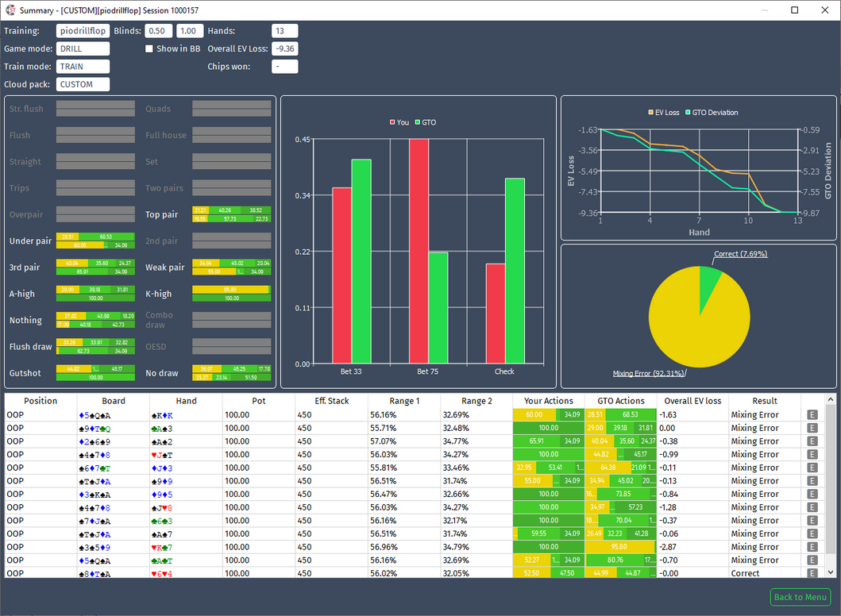Click the app logo icon in title bar
Viewport: 841px width, 616px height.
coord(10,10)
